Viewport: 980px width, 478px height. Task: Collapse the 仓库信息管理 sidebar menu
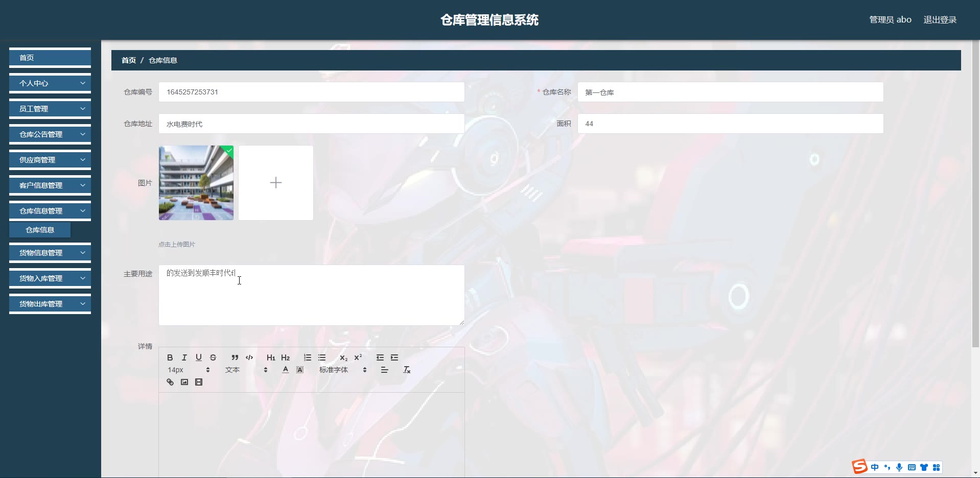click(50, 211)
